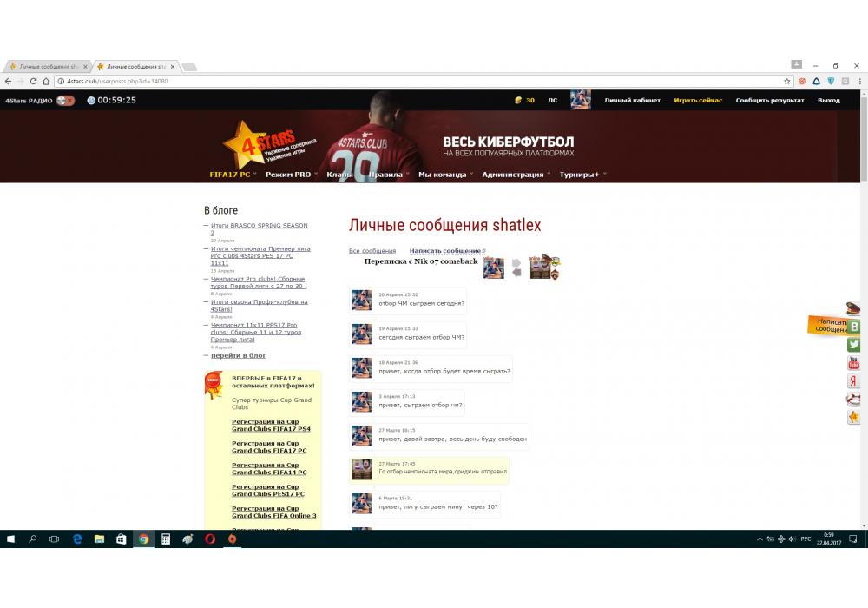
Task: Bookmark this page with the star icon
Action: [787, 81]
